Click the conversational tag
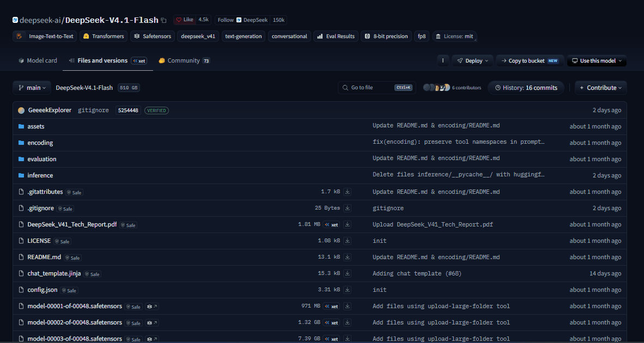 click(289, 36)
